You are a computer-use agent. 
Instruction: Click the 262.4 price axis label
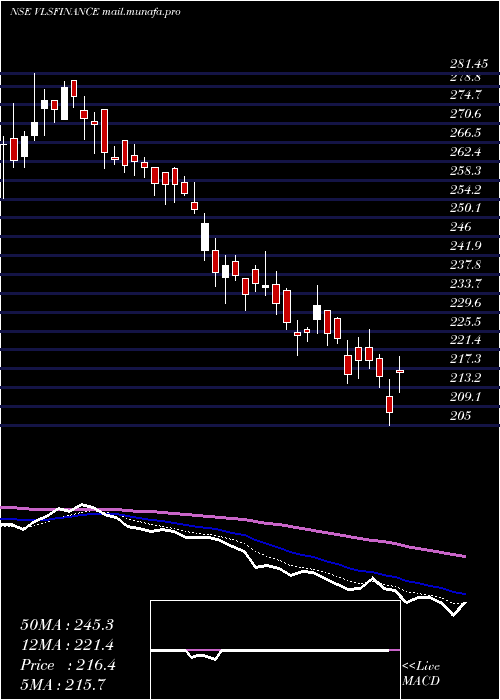pyautogui.click(x=466, y=152)
